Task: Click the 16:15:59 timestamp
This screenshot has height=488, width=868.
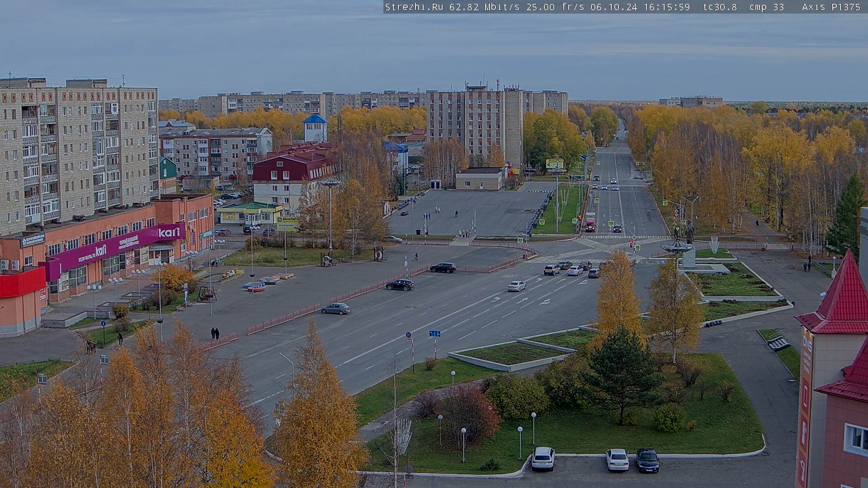Action: tap(665, 7)
